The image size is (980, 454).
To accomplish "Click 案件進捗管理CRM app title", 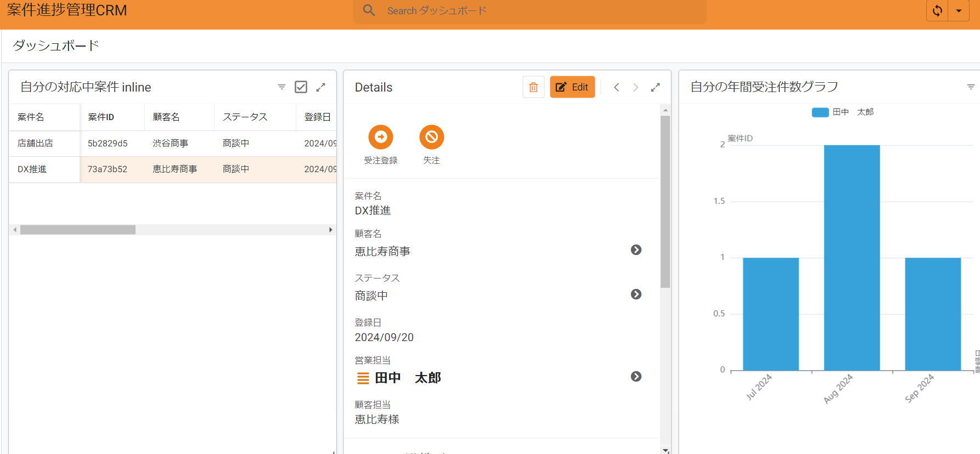I will point(67,10).
